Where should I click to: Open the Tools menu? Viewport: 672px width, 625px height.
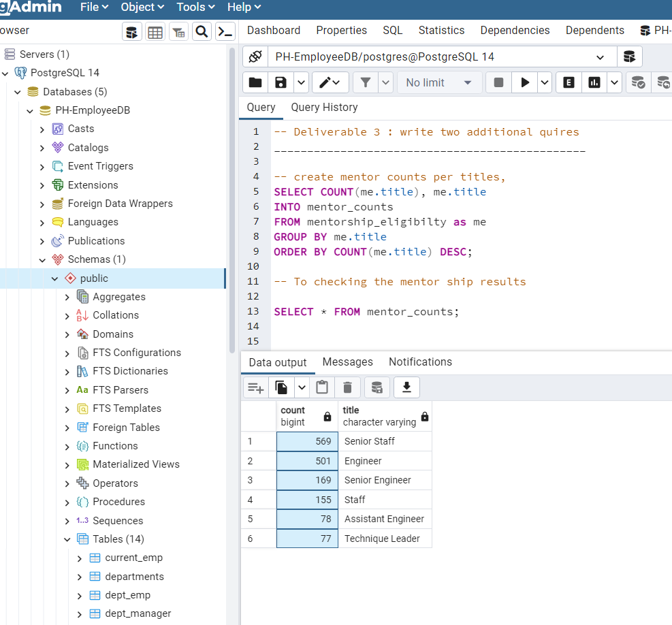(195, 7)
